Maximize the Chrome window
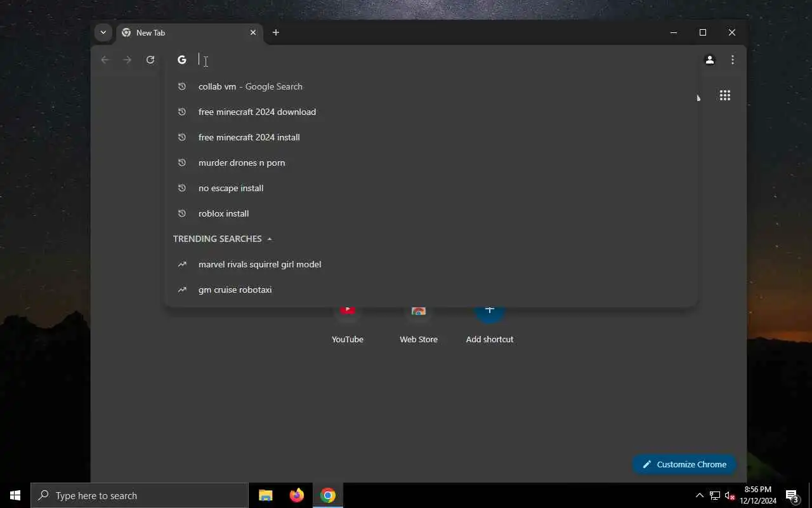This screenshot has width=812, height=508. point(703,32)
